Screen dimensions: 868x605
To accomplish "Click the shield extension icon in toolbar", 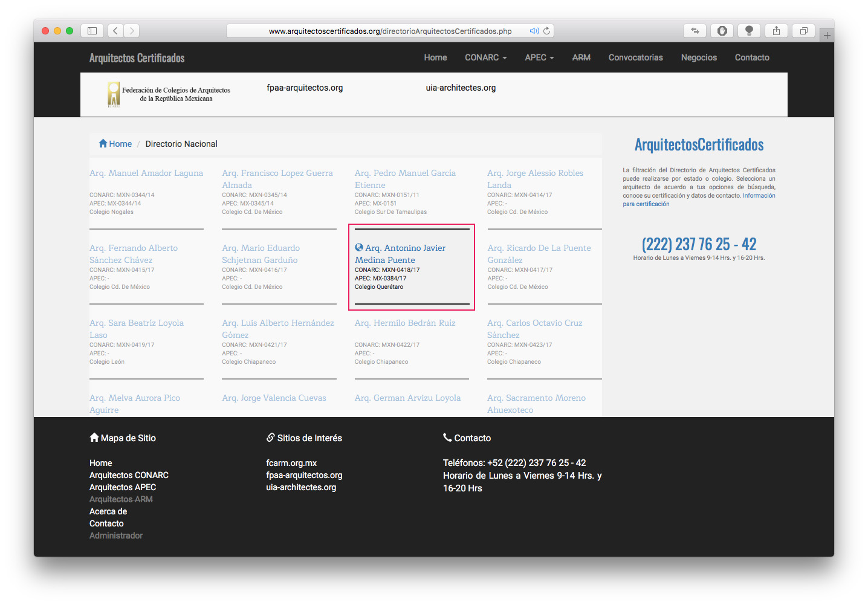I will pos(722,31).
